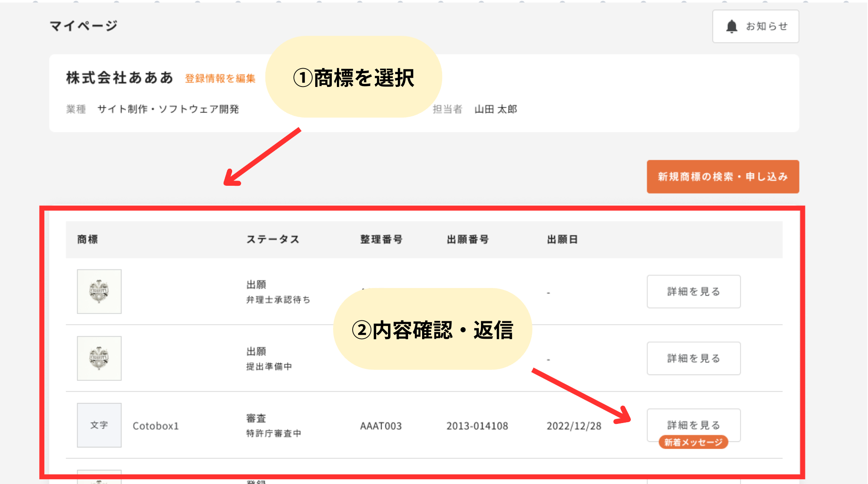Click the 整理番号 column header
This screenshot has width=868, height=484.
pos(381,239)
